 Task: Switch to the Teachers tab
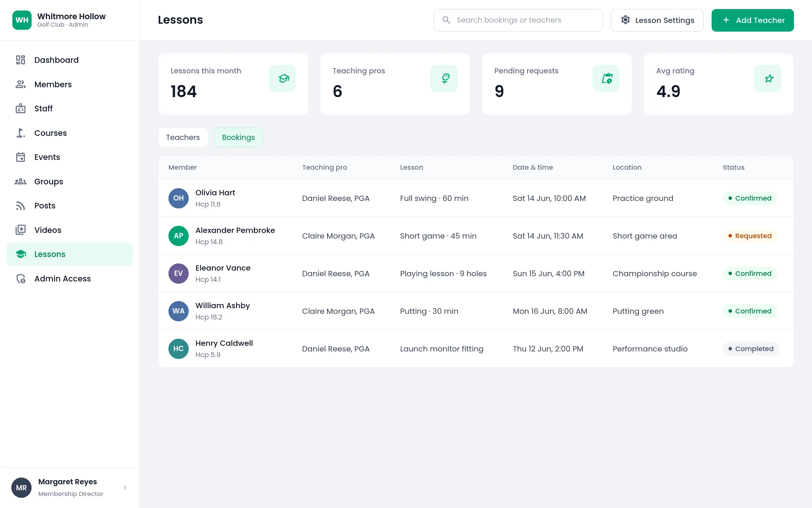pos(183,137)
